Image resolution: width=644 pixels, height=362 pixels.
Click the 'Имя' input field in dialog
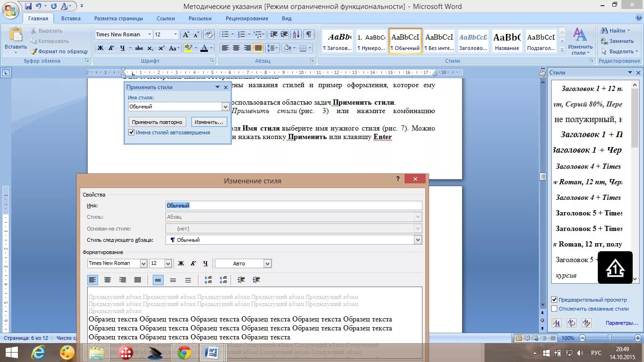pyautogui.click(x=294, y=206)
